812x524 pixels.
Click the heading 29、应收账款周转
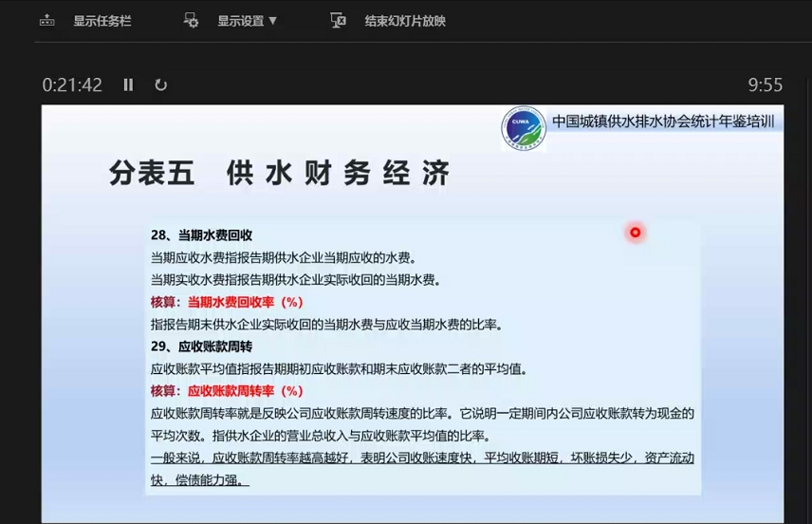pyautogui.click(x=201, y=346)
